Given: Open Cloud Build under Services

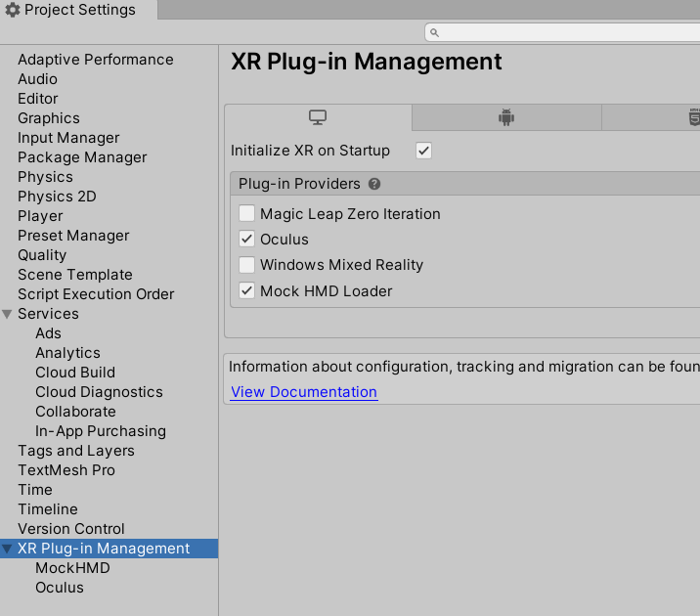Looking at the screenshot, I should click(75, 373).
